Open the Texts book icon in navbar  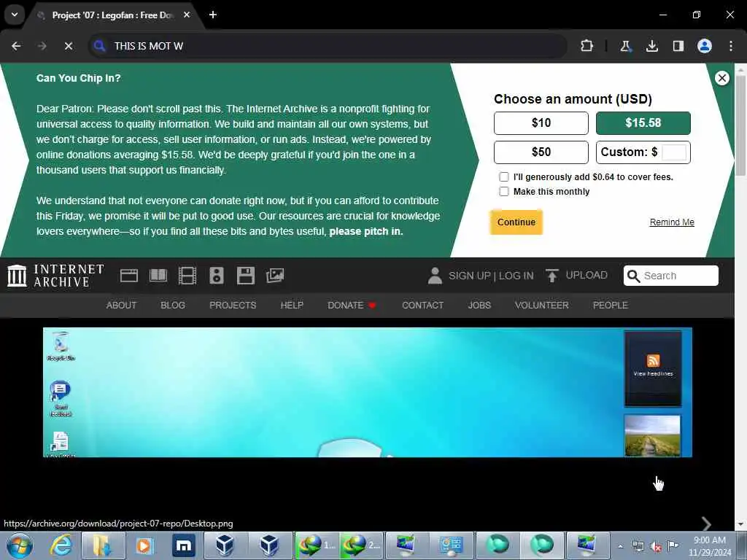click(158, 276)
